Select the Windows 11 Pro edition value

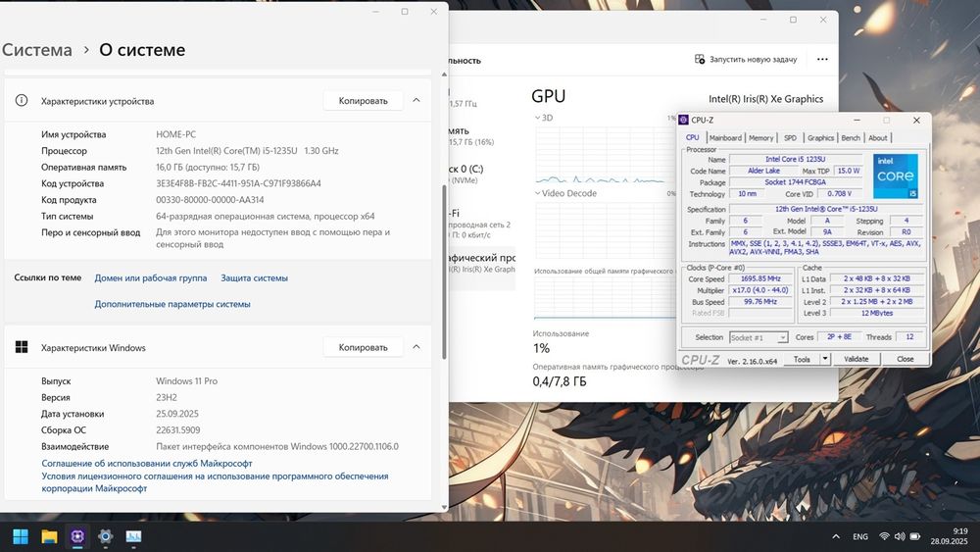coord(186,380)
